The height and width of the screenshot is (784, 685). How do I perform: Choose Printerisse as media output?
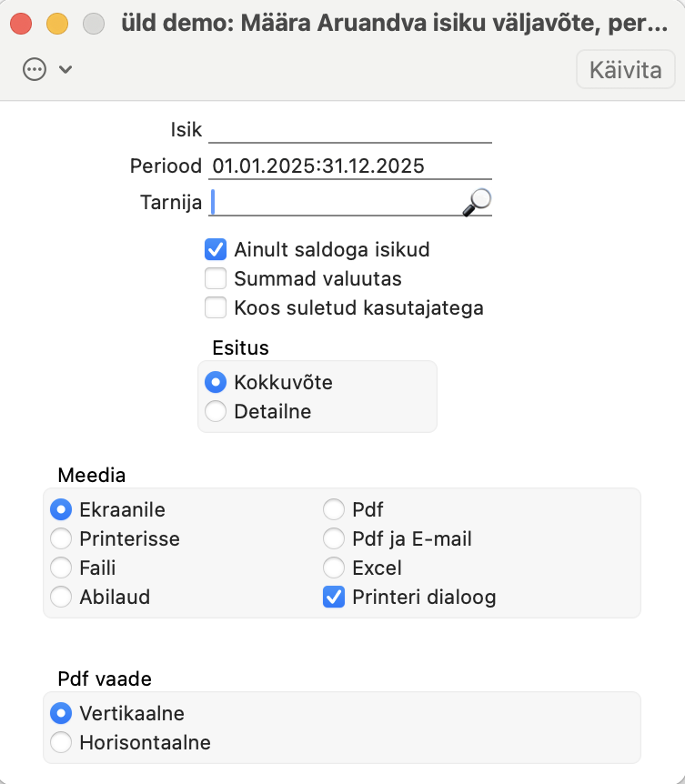click(x=61, y=539)
